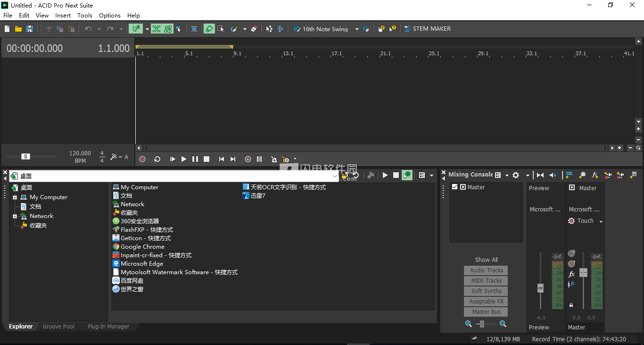This screenshot has height=345, width=644.
Task: Expand Network in the explorer tree
Action: pos(15,216)
